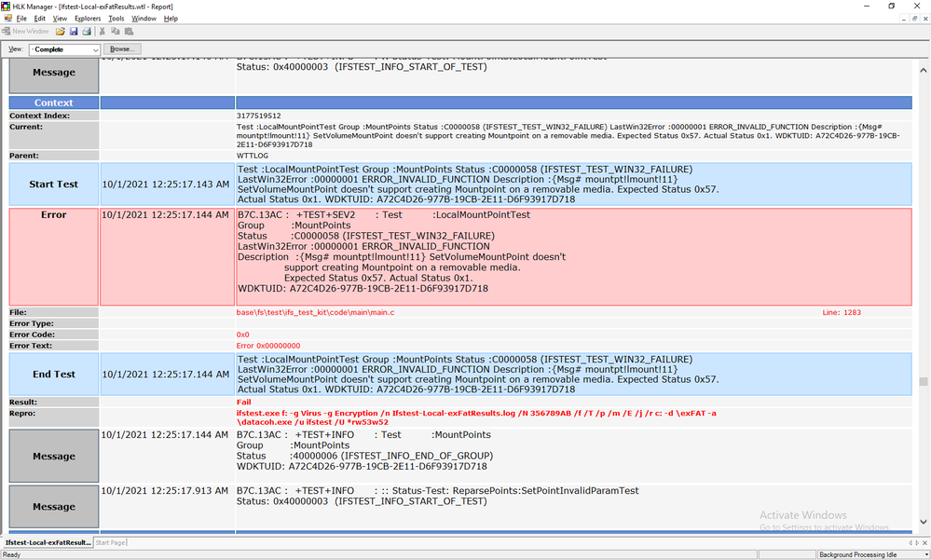Click the 'Current:' label

pos(26,127)
